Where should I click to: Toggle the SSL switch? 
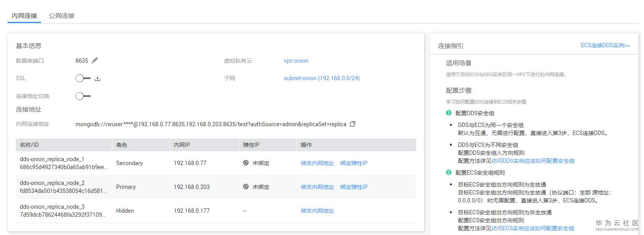click(x=83, y=78)
